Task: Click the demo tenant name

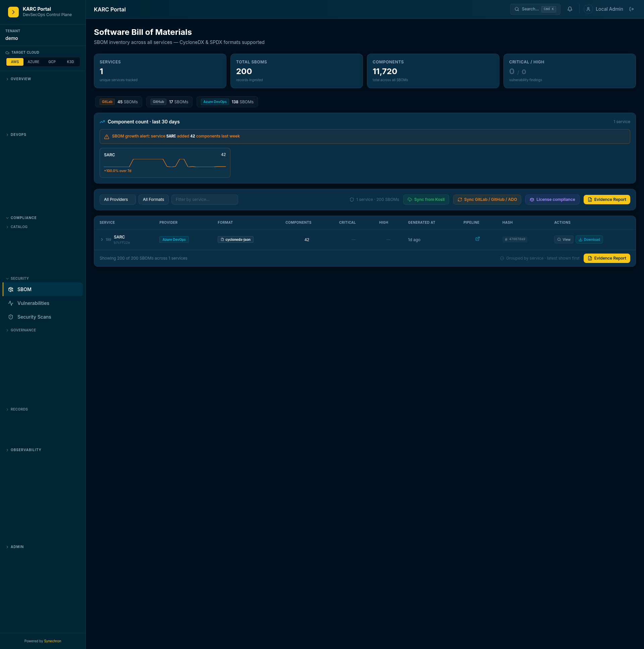Action: tap(12, 38)
